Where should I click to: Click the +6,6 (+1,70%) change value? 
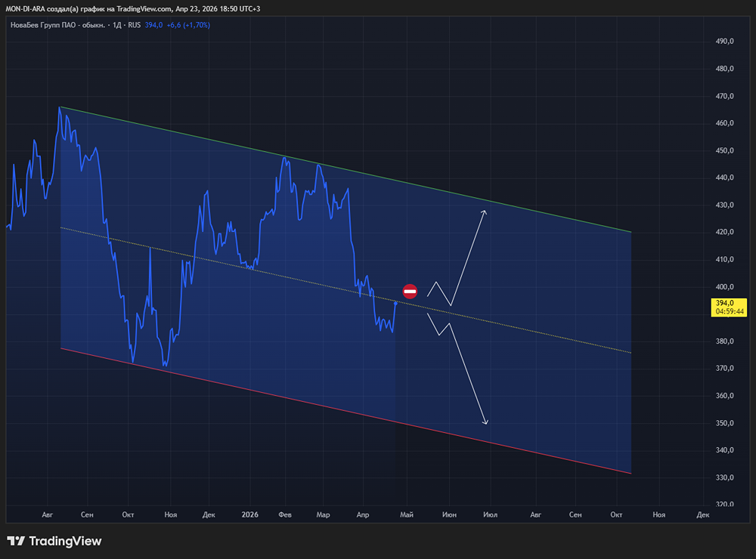point(188,25)
